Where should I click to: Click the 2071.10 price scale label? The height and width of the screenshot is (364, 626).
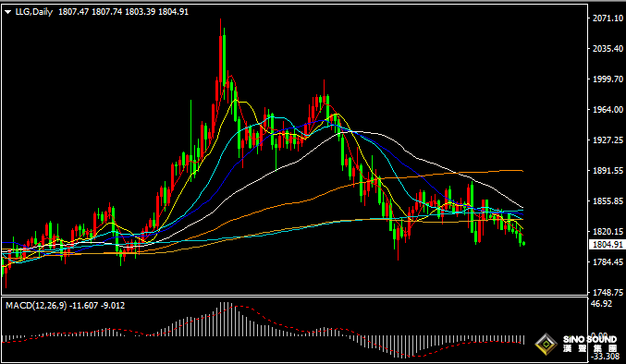point(608,18)
